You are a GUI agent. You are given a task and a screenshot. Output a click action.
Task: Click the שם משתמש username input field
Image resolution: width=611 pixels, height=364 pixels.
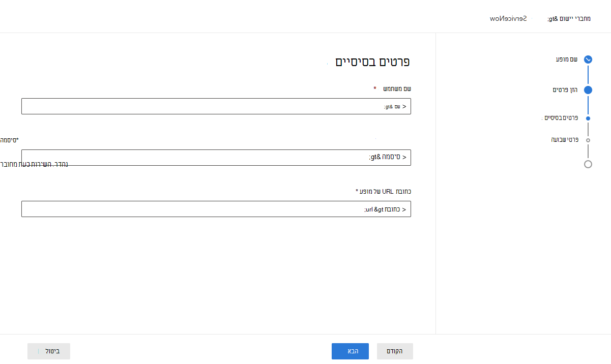[x=216, y=106]
